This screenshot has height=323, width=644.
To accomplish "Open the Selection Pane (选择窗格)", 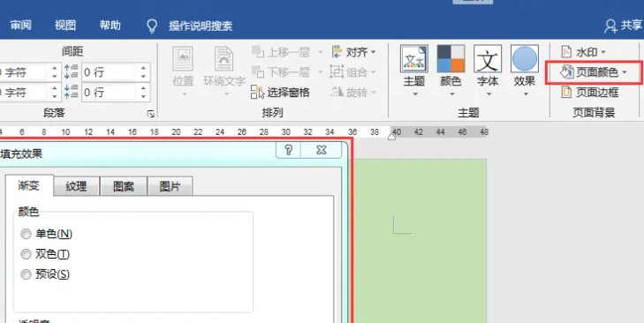I will coord(280,93).
